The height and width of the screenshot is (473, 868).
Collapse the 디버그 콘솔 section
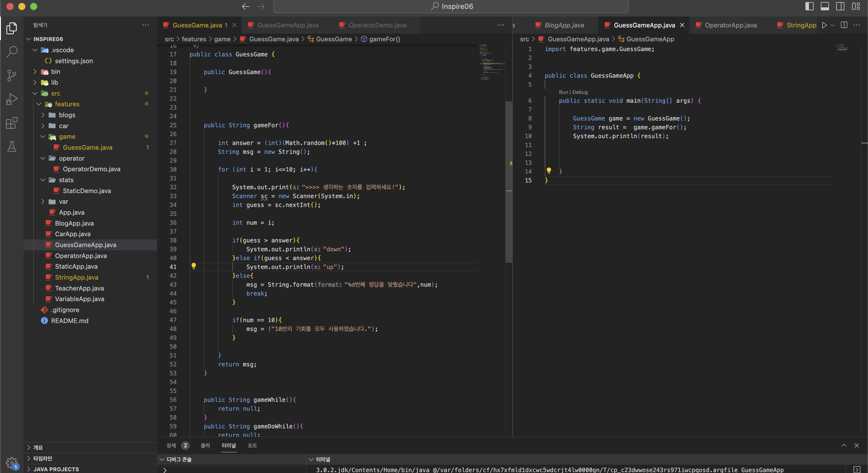click(x=231, y=459)
